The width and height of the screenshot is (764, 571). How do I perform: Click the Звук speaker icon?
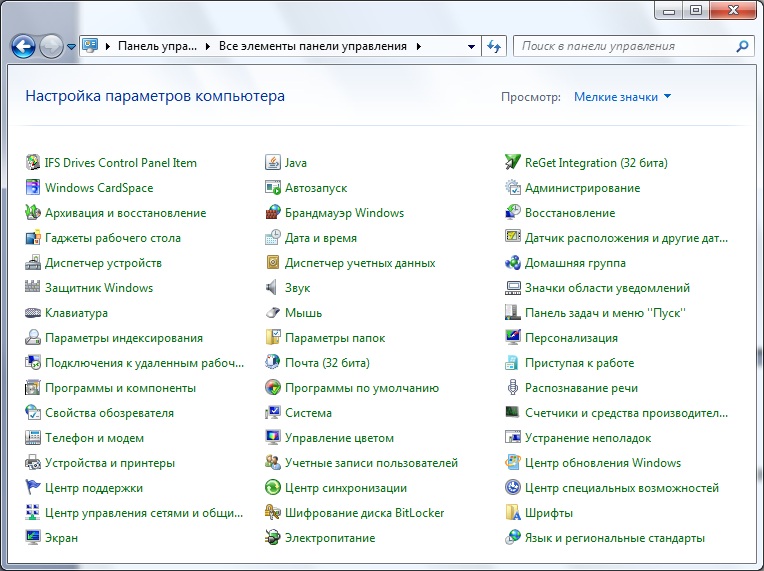tap(272, 287)
